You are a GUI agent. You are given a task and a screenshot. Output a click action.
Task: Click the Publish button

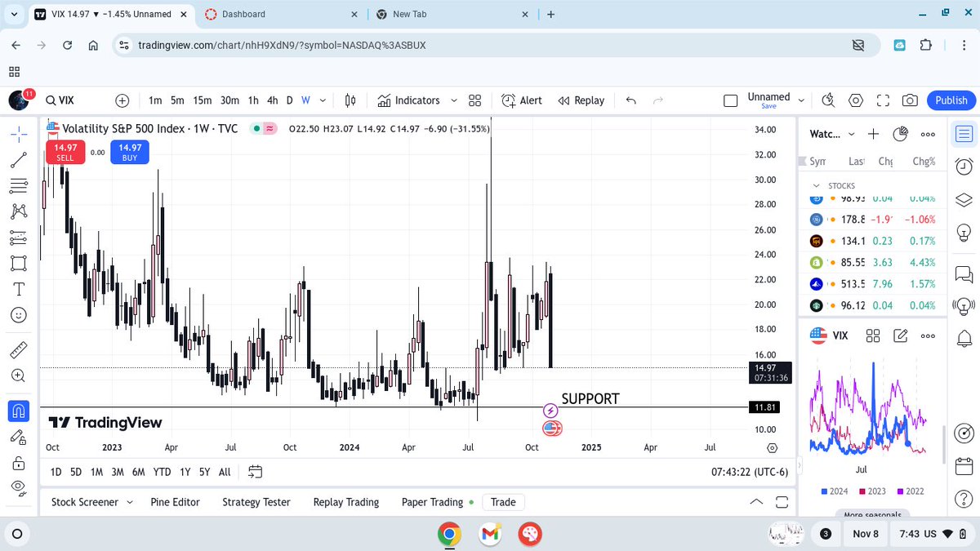click(x=951, y=100)
